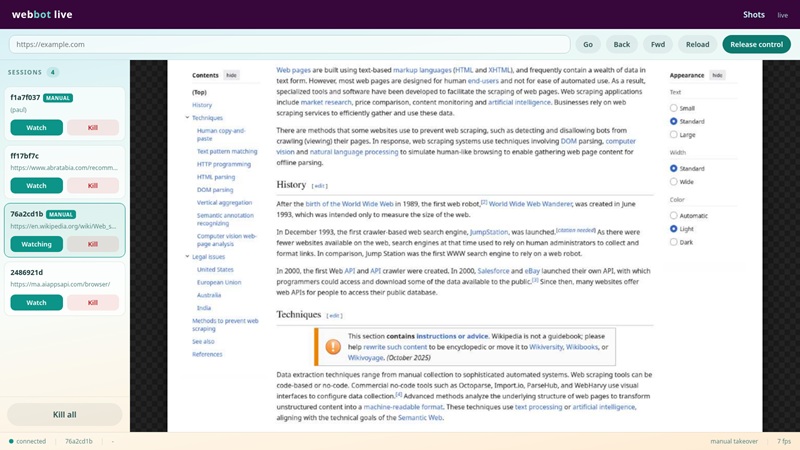Viewport: 800px width, 450px height.
Task: Open Methods to prevent web scraping entry
Action: 225,325
